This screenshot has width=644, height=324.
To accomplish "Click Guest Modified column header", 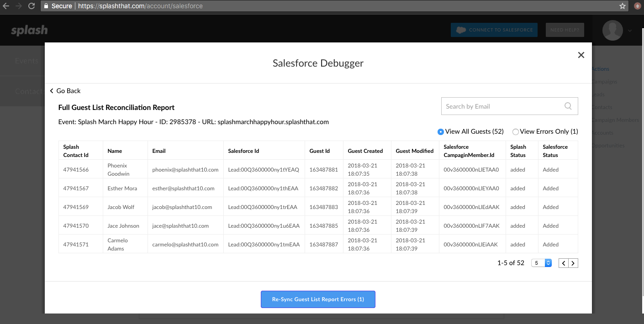I will point(414,151).
